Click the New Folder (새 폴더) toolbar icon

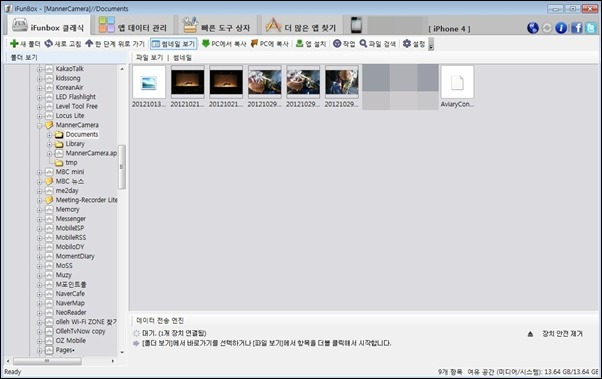(14, 44)
